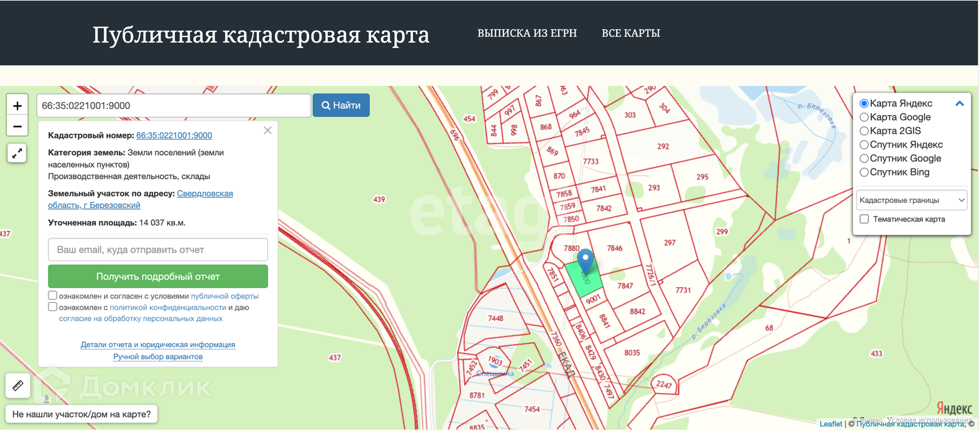Click Получить подробный отчет button
This screenshot has height=431, width=980.
(158, 276)
